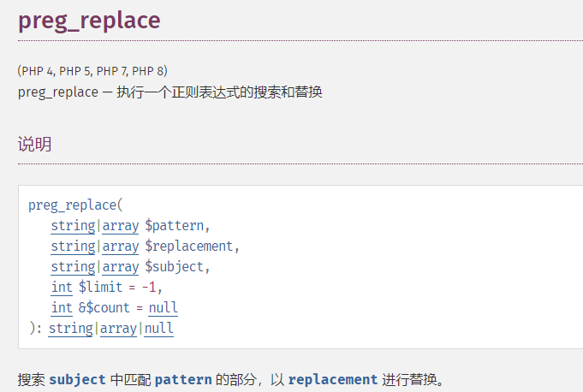Open the array return type link

(118, 329)
